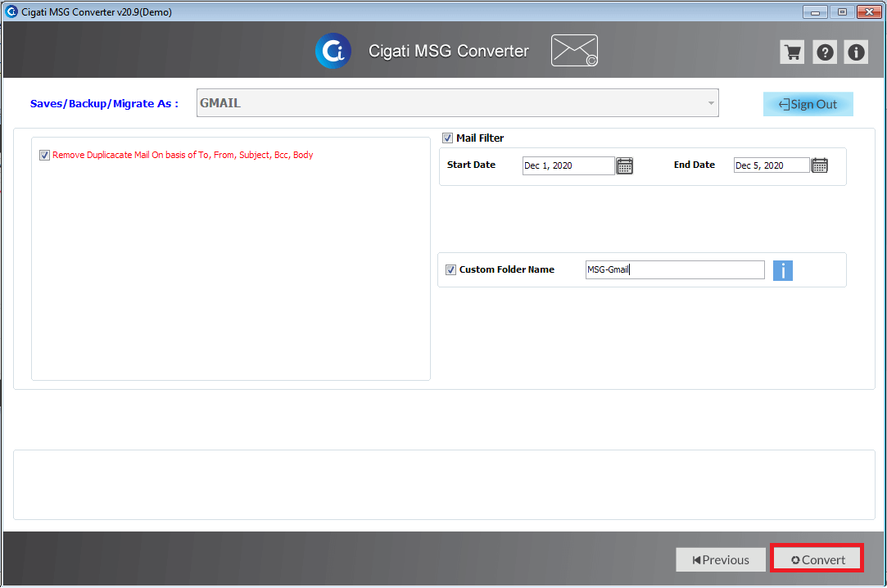Click the app icon in the title bar
The width and height of the screenshot is (887, 588).
[x=11, y=11]
